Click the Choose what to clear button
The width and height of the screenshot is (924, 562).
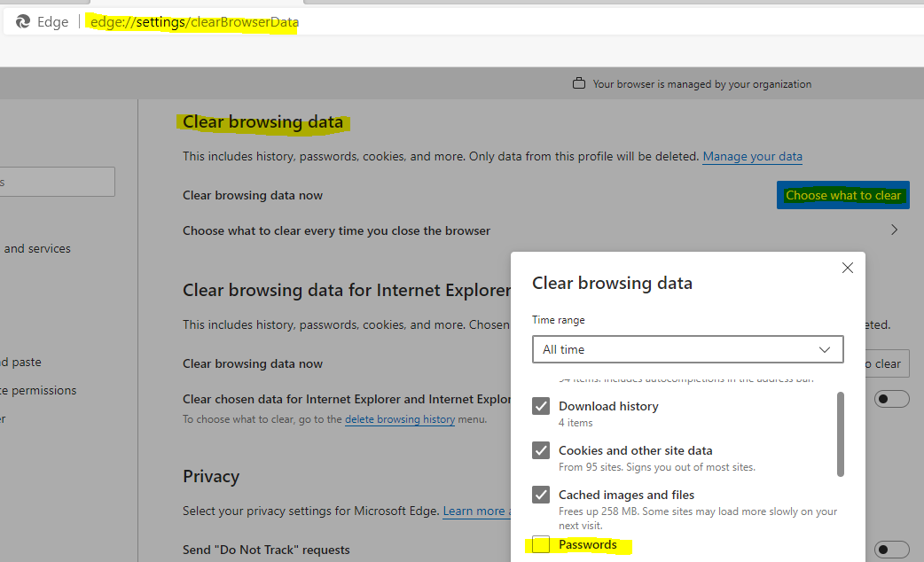tap(842, 195)
